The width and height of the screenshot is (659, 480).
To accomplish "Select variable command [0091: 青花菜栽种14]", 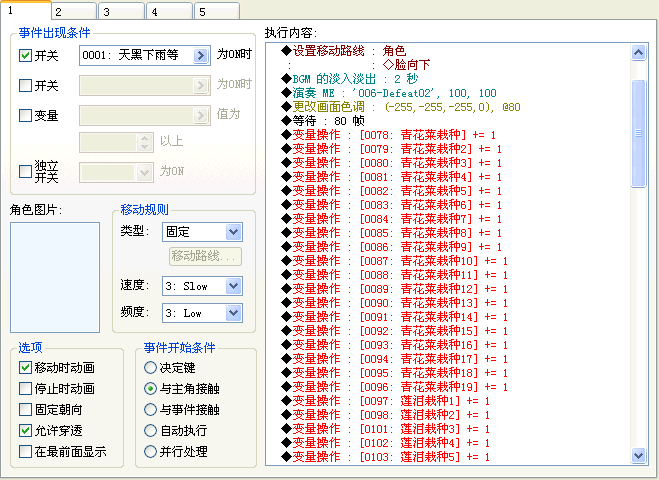I will [x=395, y=316].
